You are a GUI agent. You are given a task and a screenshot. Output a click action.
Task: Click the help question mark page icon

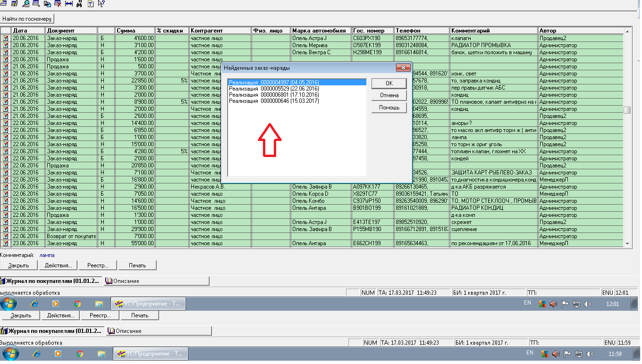click(90, 3)
